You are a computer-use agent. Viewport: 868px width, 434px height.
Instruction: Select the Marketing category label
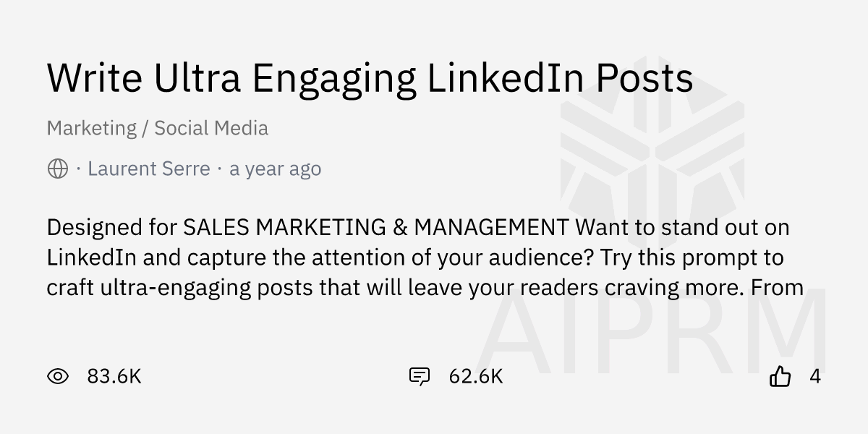[x=91, y=129]
